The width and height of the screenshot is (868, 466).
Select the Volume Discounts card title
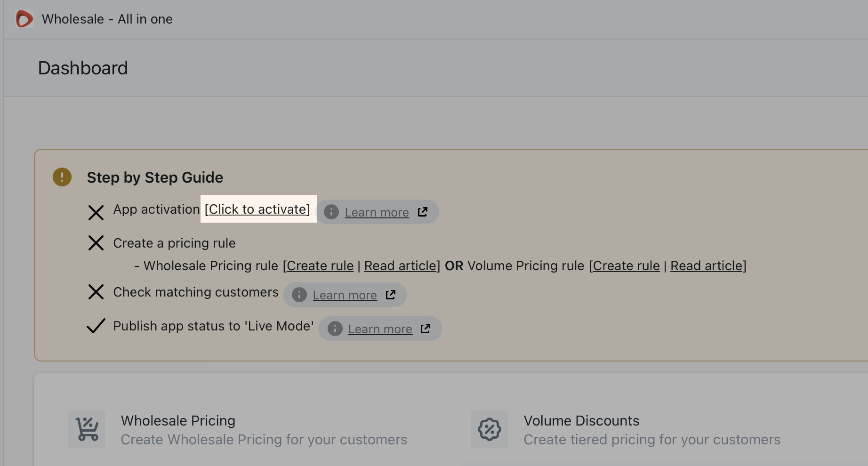(x=581, y=420)
